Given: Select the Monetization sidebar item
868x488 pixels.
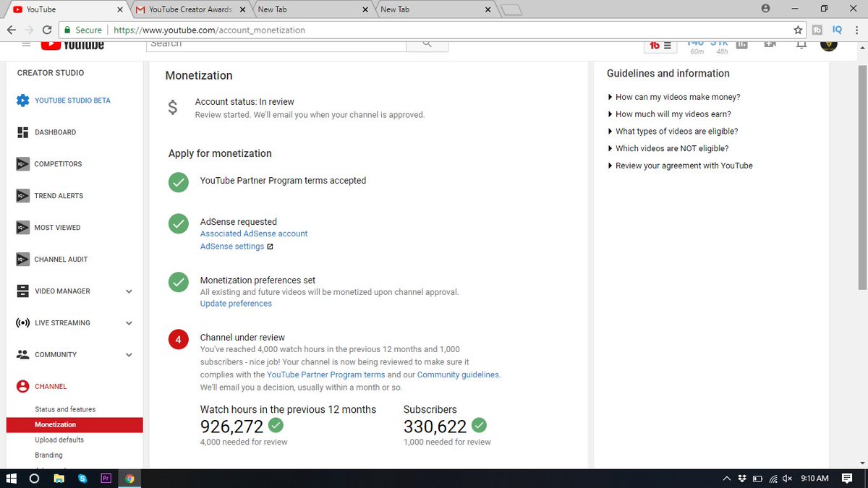Looking at the screenshot, I should coord(74,424).
